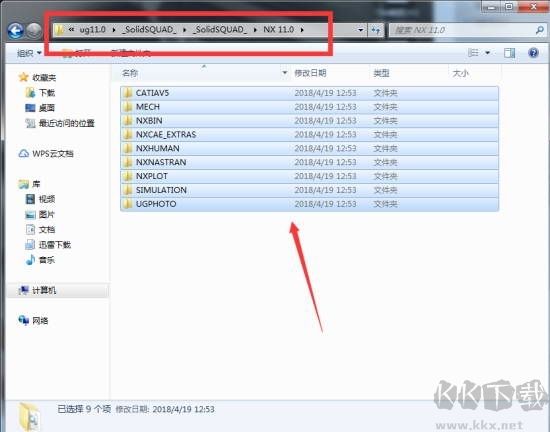This screenshot has width=550, height=432.
Task: Select 库 libraries in sidebar
Action: point(30,184)
